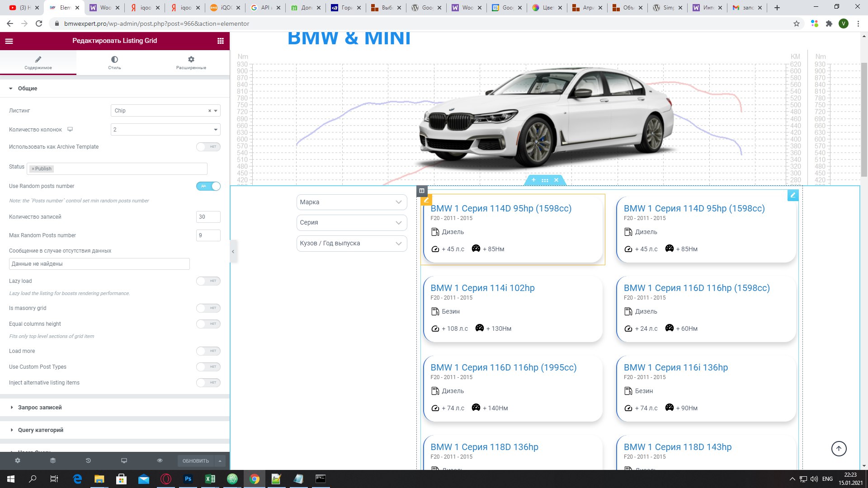Reload the browser page
868x488 pixels.
tap(39, 23)
